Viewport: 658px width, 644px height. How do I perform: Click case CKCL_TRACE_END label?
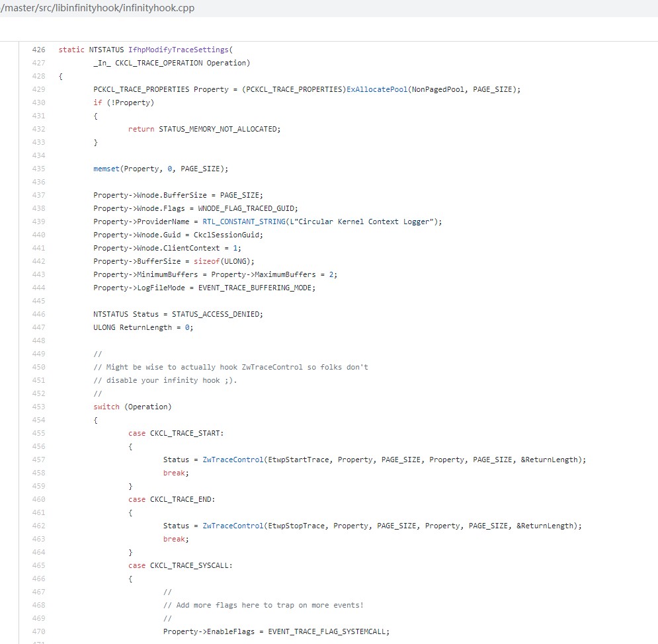[x=172, y=499]
